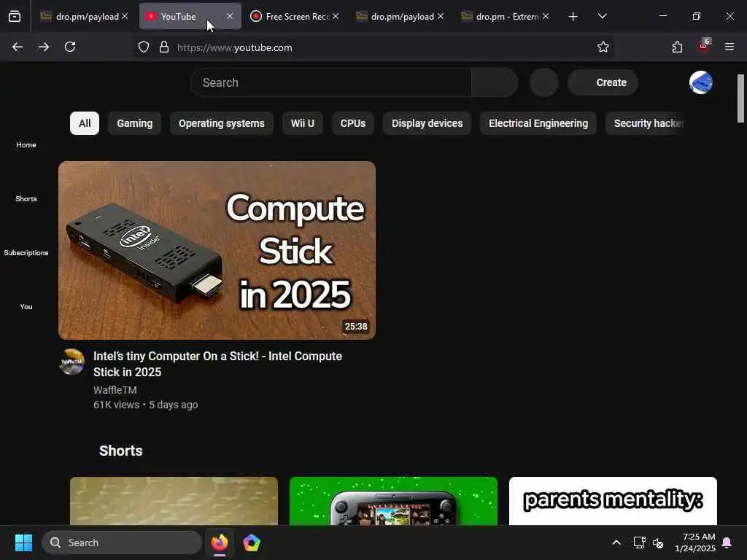This screenshot has height=560, width=747.
Task: Click the YouTube search submit button
Action: pos(495,82)
